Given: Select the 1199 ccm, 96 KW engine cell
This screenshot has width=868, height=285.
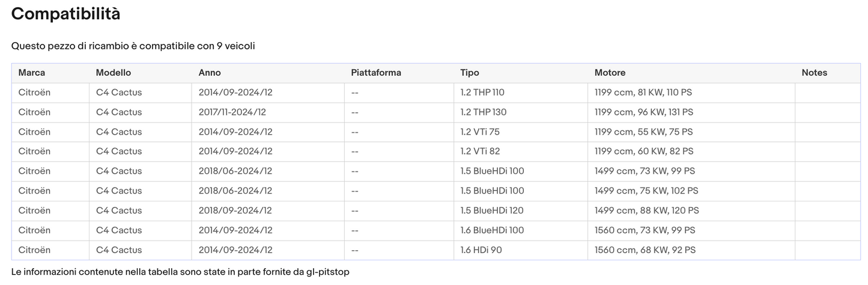Looking at the screenshot, I should pos(644,112).
